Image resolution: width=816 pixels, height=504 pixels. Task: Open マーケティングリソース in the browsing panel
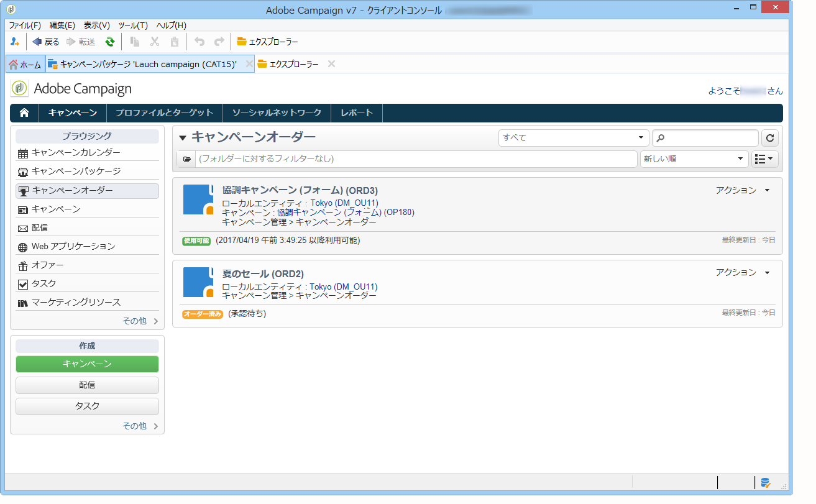pyautogui.click(x=87, y=303)
